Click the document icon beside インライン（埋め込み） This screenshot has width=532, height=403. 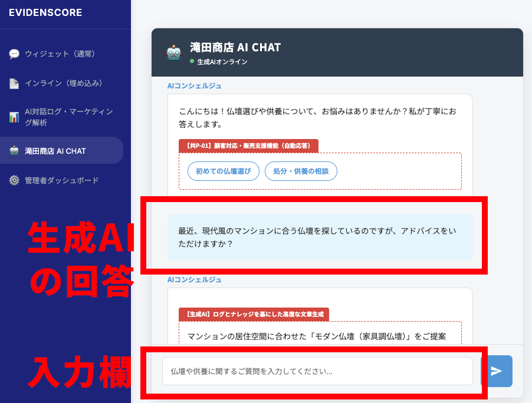[x=14, y=84]
